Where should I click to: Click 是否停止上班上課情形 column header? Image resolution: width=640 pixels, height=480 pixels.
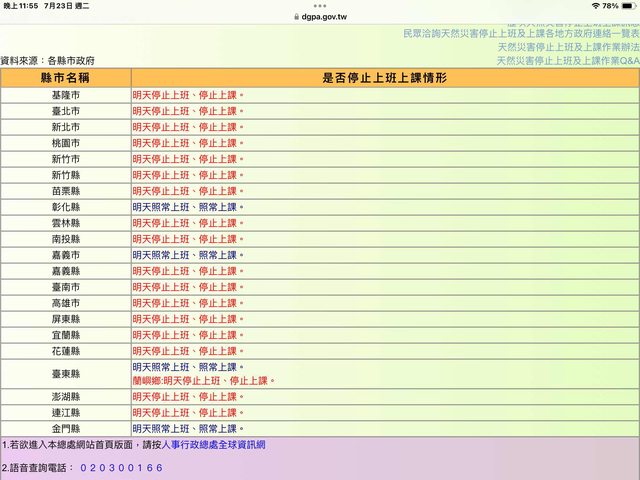[384, 78]
